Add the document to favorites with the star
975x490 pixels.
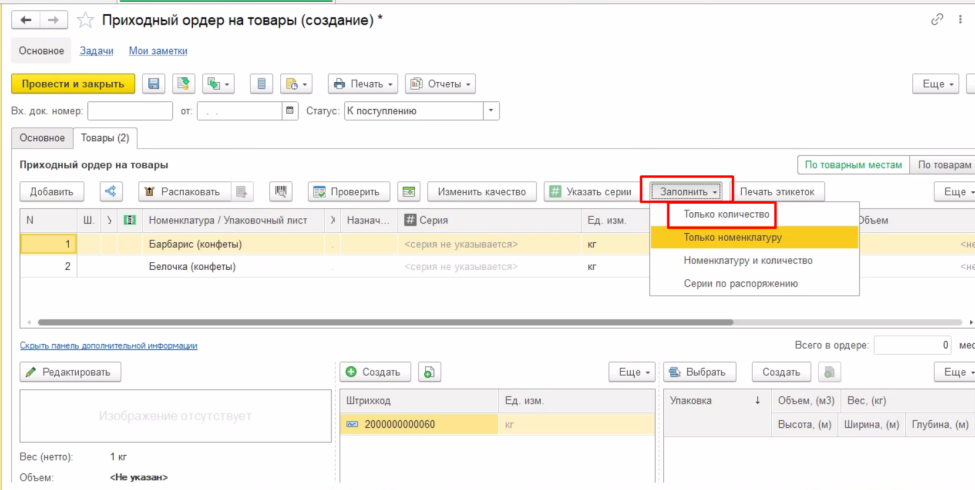coord(86,20)
